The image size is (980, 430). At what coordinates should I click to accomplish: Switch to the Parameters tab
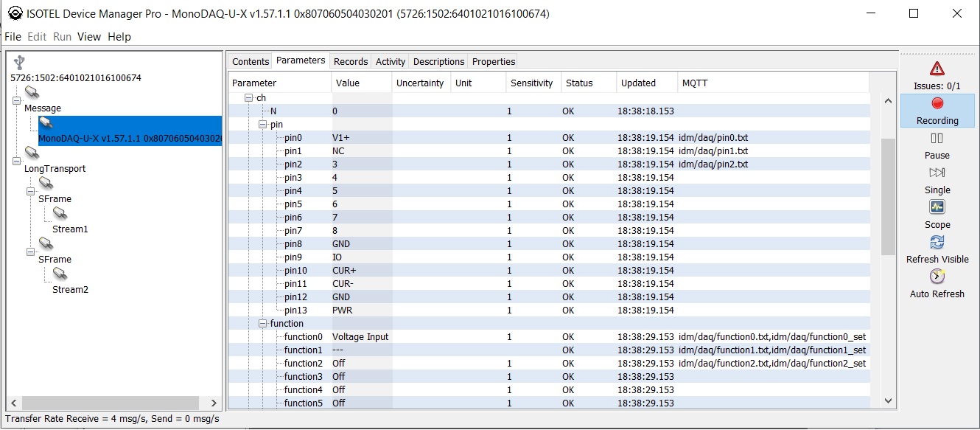(x=301, y=60)
